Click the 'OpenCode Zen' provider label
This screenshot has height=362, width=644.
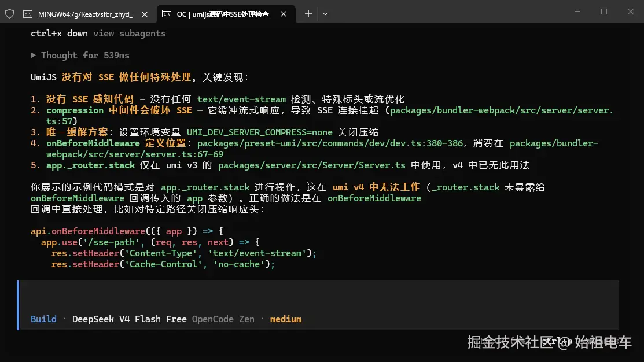click(223, 319)
